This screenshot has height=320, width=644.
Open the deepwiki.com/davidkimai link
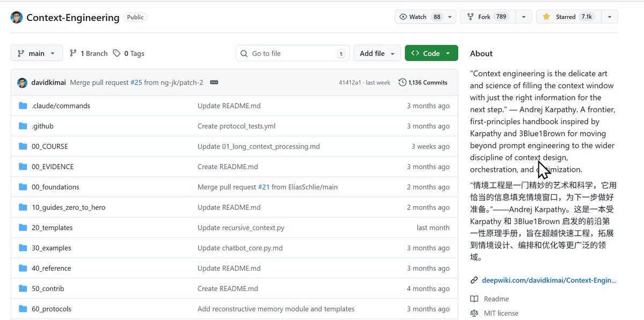[549, 280]
